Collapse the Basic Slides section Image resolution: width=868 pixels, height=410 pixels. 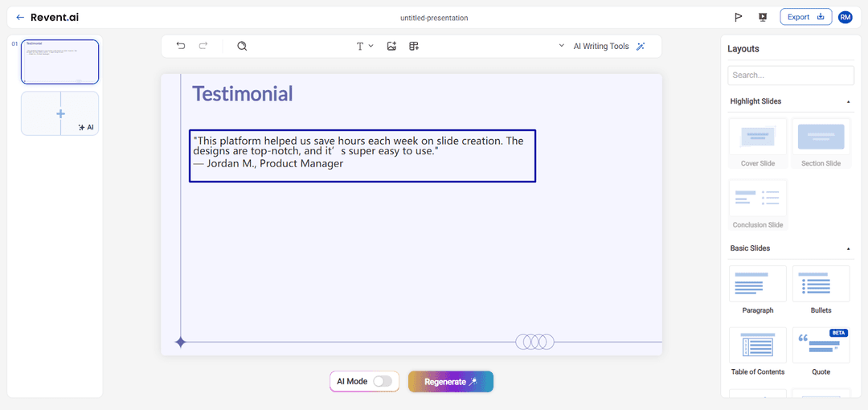pos(849,248)
